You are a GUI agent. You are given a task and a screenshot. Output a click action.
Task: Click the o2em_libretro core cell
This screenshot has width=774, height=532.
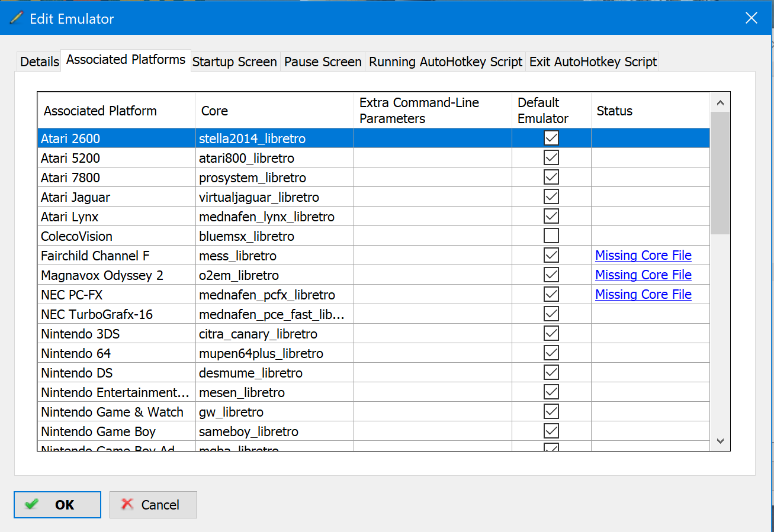click(275, 275)
